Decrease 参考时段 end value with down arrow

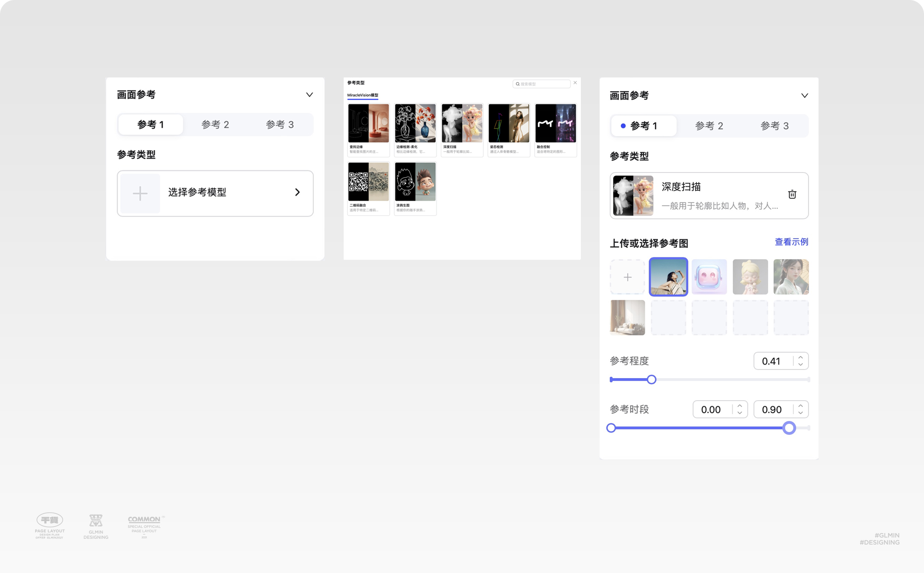pyautogui.click(x=801, y=413)
